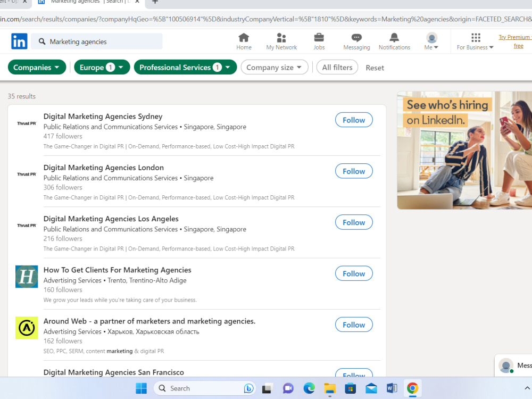532x399 pixels.
Task: Launch Microsoft Edge from the taskbar
Action: point(309,388)
